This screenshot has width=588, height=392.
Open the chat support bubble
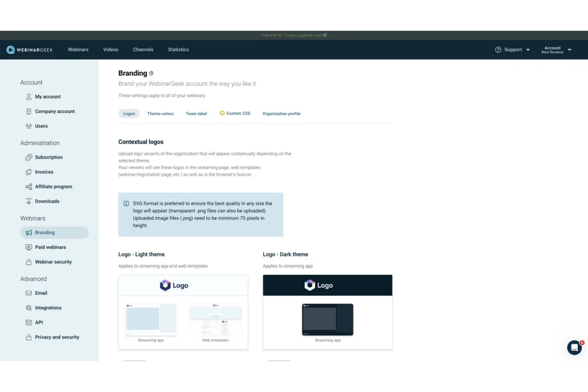pyautogui.click(x=574, y=348)
